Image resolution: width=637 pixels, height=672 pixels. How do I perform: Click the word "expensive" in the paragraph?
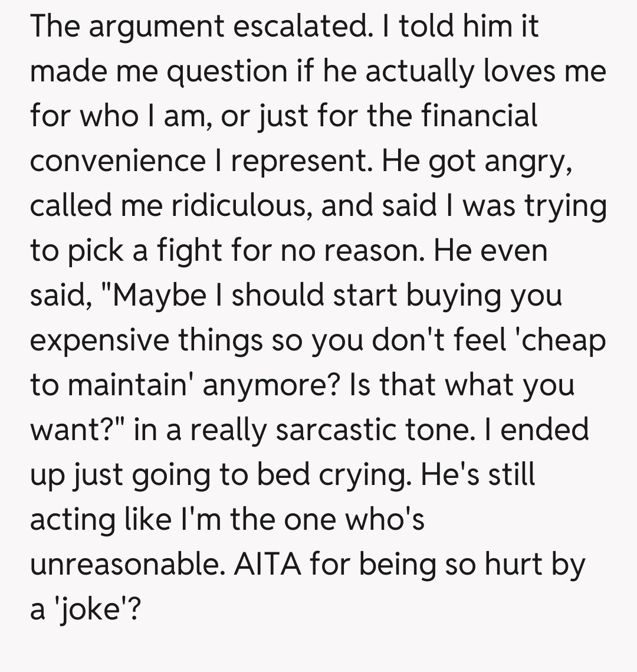tap(101, 341)
